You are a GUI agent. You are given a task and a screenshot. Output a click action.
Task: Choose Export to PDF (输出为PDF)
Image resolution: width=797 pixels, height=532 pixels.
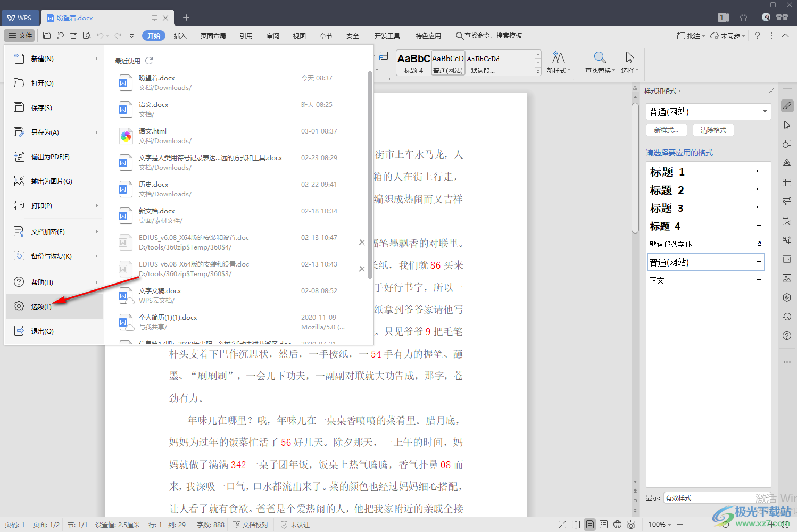pos(54,156)
